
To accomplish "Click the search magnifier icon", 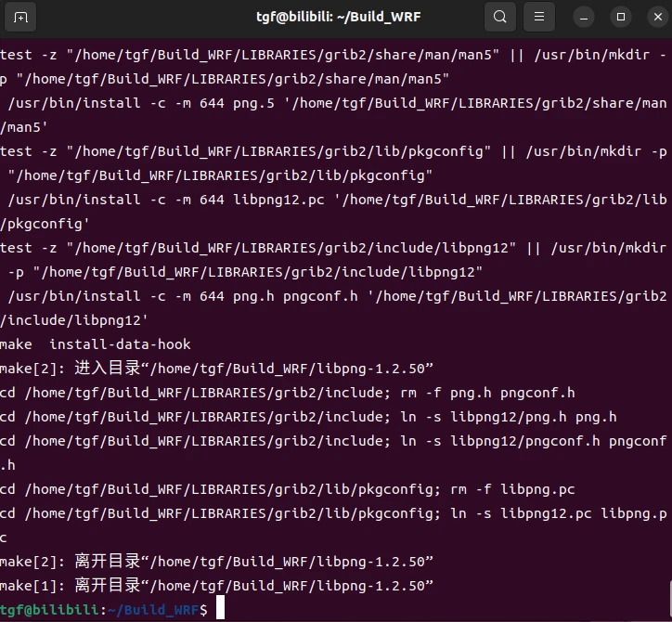I will coord(499,17).
